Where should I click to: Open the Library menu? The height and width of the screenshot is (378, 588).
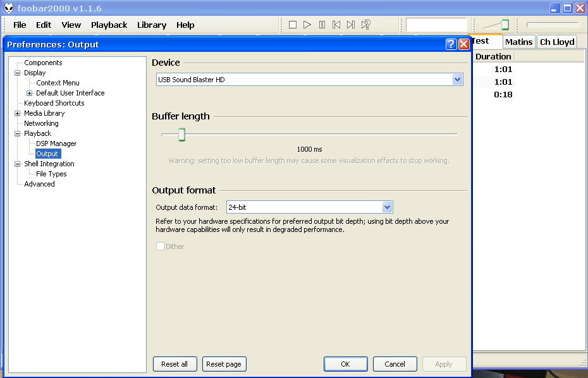pyautogui.click(x=152, y=25)
